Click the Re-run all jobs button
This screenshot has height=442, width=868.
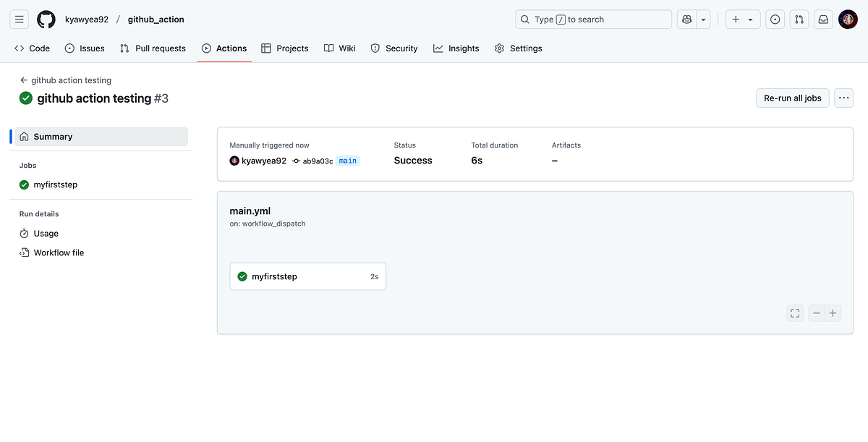pyautogui.click(x=792, y=98)
